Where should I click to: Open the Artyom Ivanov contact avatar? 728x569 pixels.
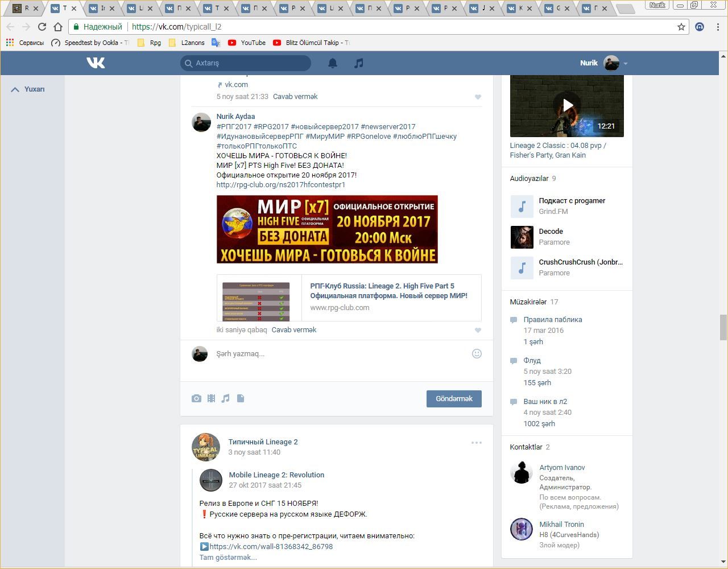[x=522, y=472]
